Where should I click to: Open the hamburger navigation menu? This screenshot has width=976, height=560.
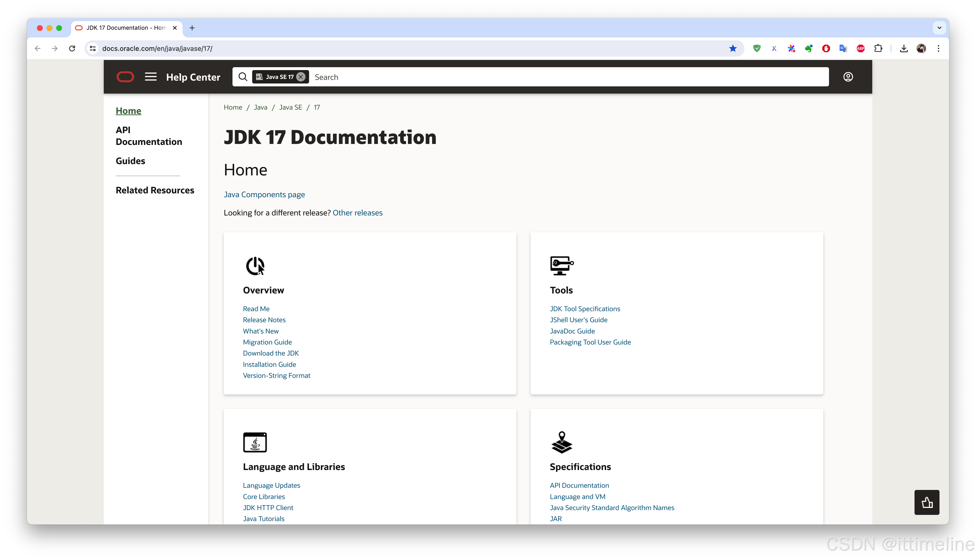pos(151,77)
